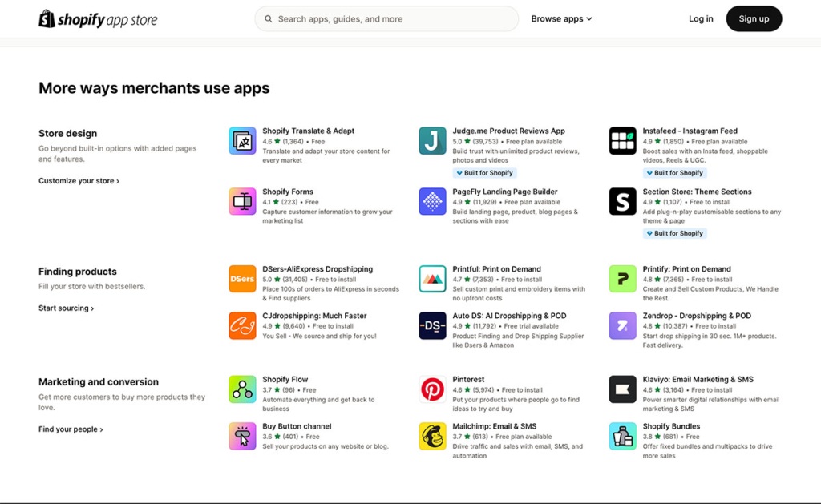Expand the Browse apps dropdown
Screen dimensions: 821x504
coord(561,19)
